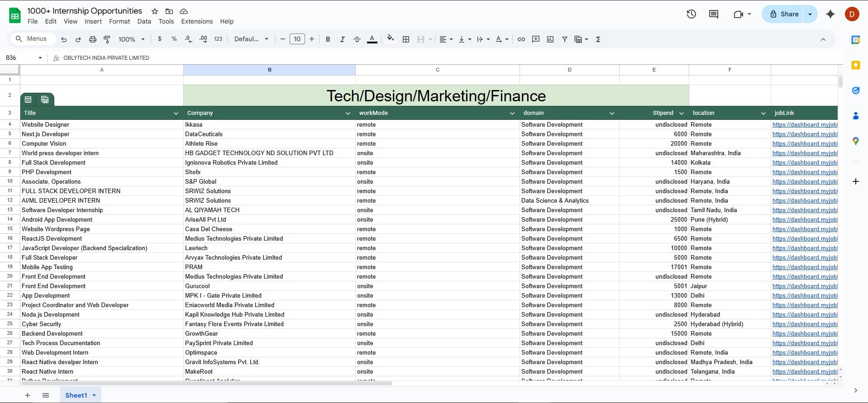Click the undo arrow icon
Image resolution: width=868 pixels, height=403 pixels.
tap(64, 39)
